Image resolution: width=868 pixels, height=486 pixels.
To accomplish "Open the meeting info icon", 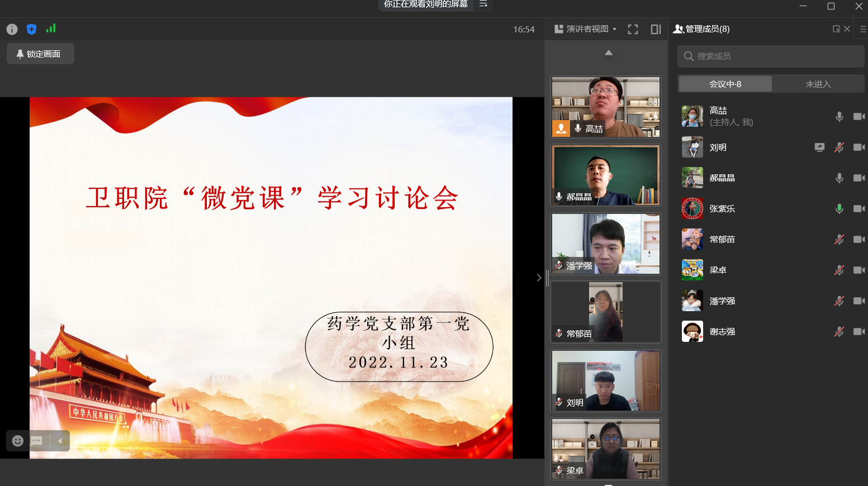I will point(12,29).
